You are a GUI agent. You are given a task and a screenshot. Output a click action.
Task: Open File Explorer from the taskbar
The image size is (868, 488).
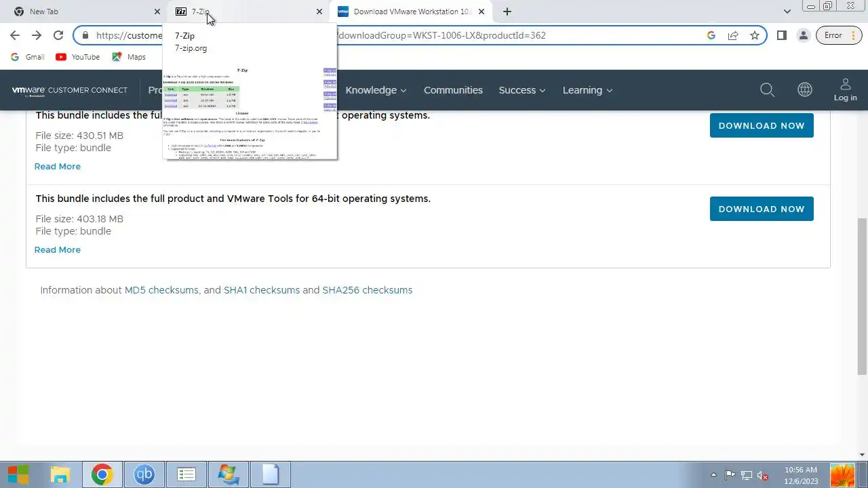pyautogui.click(x=60, y=474)
